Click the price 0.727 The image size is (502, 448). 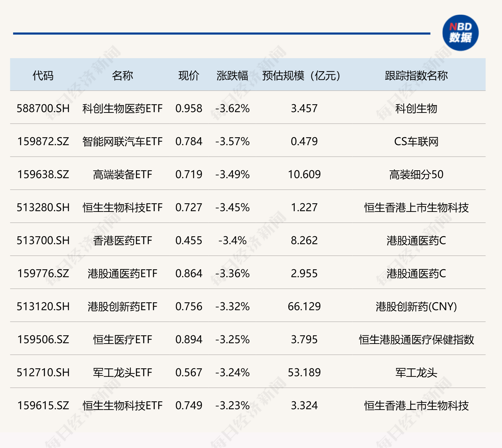tap(189, 207)
